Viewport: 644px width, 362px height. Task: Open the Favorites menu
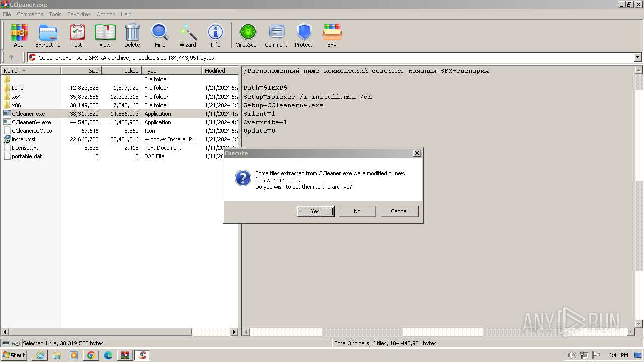(79, 14)
